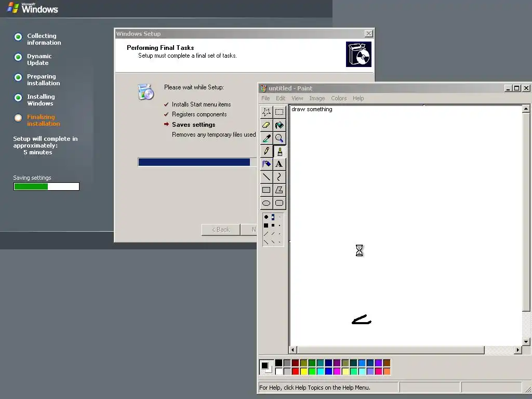Choose the large square brush shape
The height and width of the screenshot is (399, 532).
pyautogui.click(x=266, y=225)
